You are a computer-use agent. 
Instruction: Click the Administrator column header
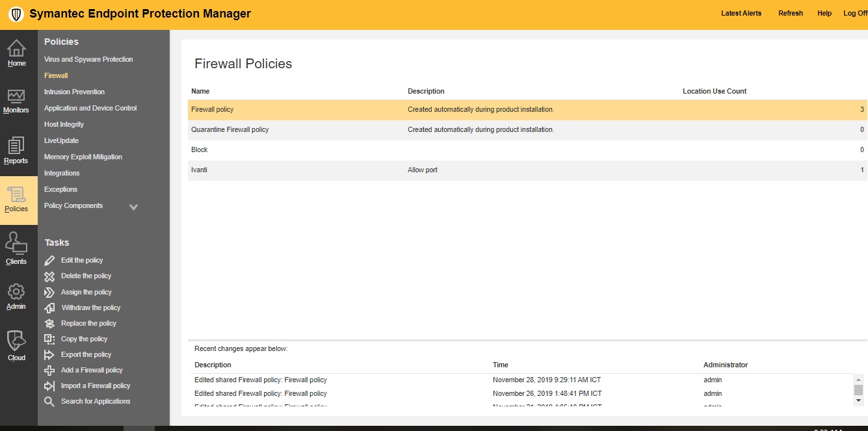(726, 365)
